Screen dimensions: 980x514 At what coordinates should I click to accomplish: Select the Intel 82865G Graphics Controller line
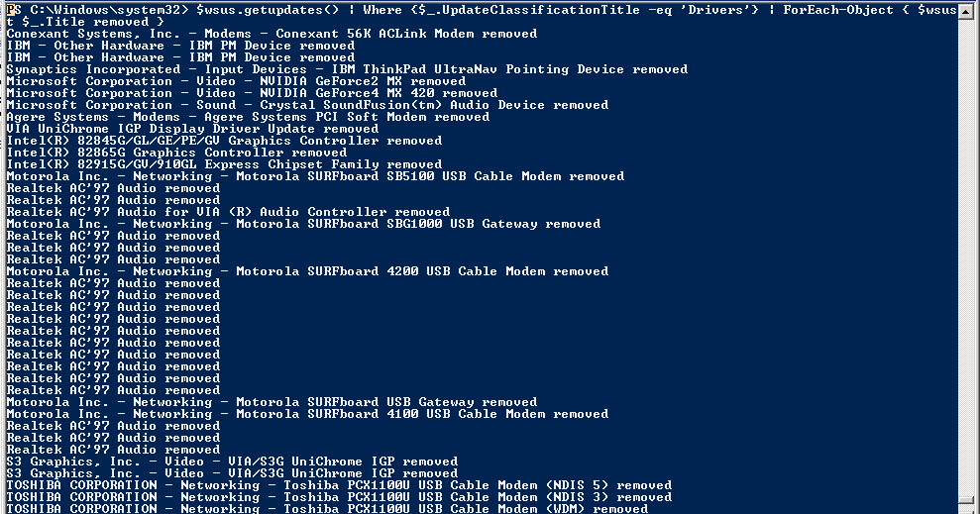(176, 153)
